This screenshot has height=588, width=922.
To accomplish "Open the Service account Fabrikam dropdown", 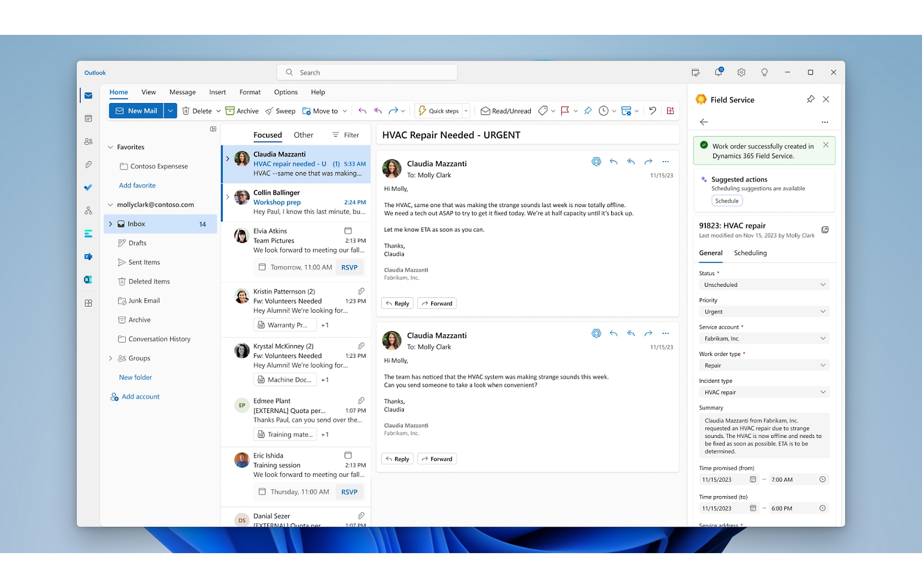I will [764, 338].
